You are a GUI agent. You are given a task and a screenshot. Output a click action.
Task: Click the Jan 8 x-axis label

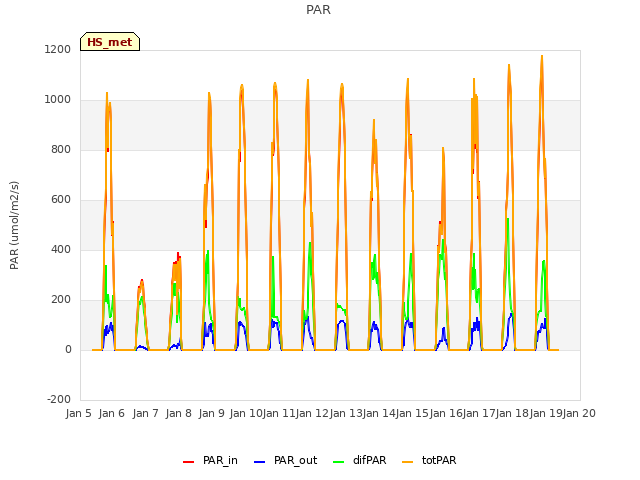179,413
